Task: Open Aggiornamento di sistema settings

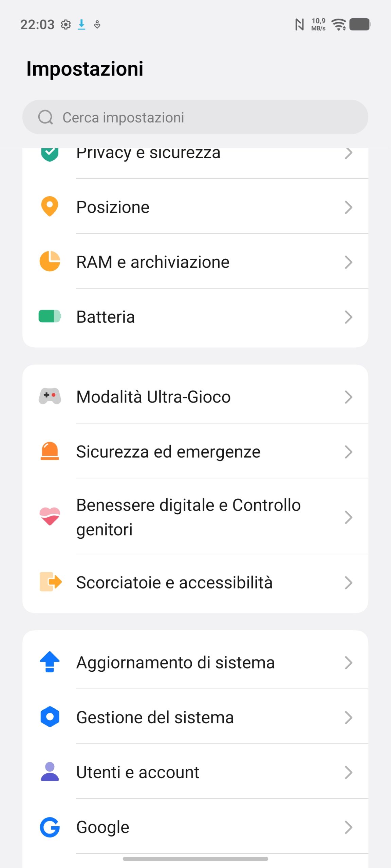Action: 175,663
